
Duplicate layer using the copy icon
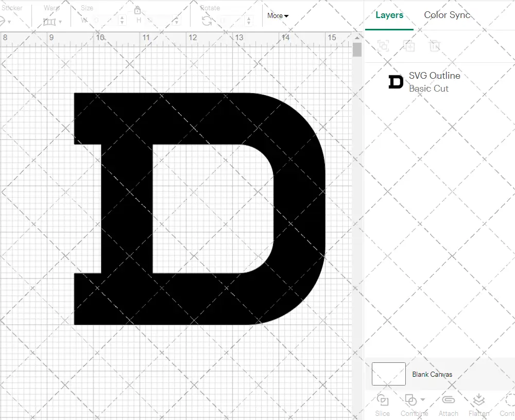[409, 46]
